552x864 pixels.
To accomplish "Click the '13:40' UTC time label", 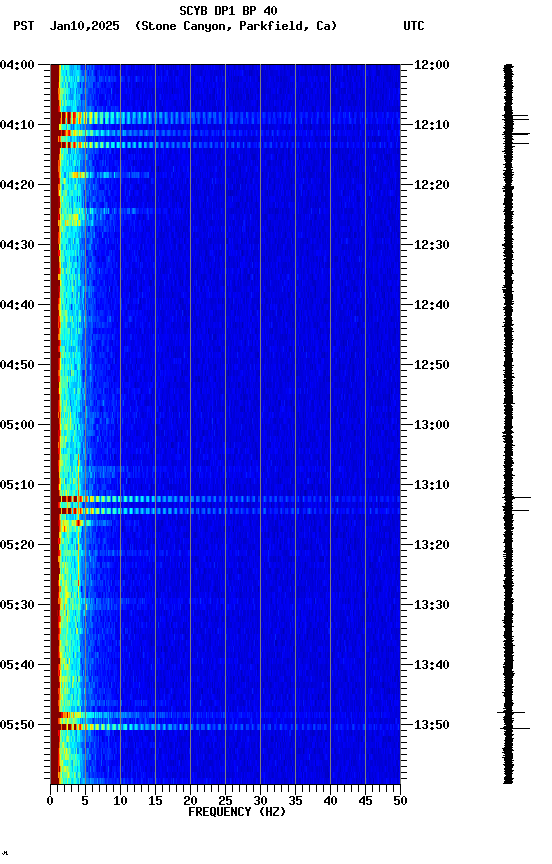I will tap(432, 665).
